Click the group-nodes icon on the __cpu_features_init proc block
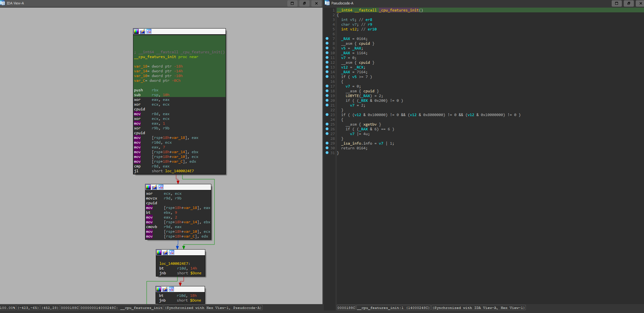The image size is (644, 313). [x=149, y=31]
